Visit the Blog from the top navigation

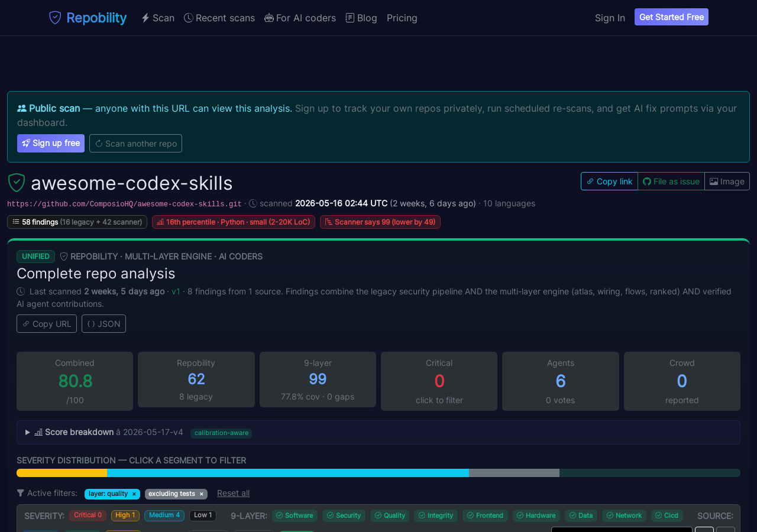pyautogui.click(x=361, y=18)
